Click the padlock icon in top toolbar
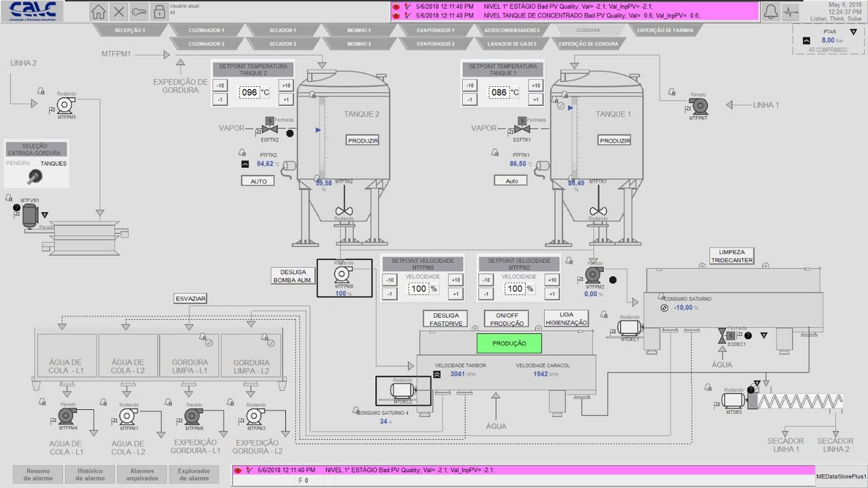The width and height of the screenshot is (868, 488). 158,12
